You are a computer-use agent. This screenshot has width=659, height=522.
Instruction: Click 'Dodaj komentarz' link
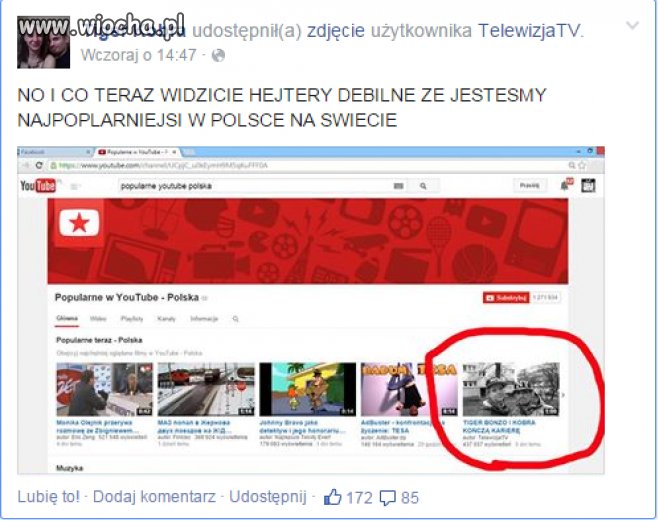(154, 497)
